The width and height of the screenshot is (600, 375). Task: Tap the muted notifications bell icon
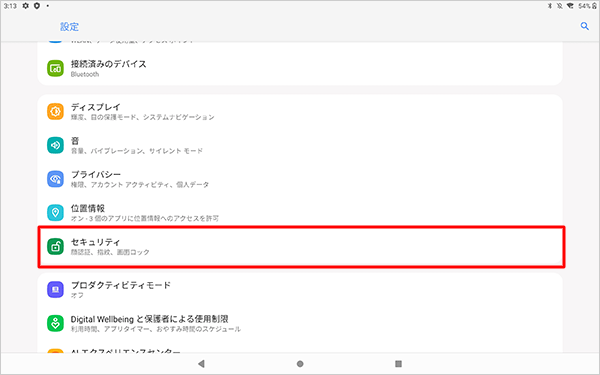560,6
